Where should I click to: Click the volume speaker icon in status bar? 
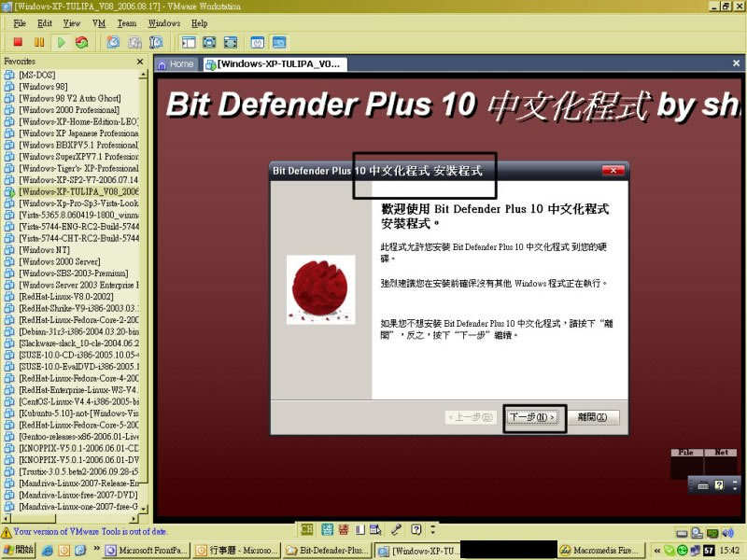(727, 533)
